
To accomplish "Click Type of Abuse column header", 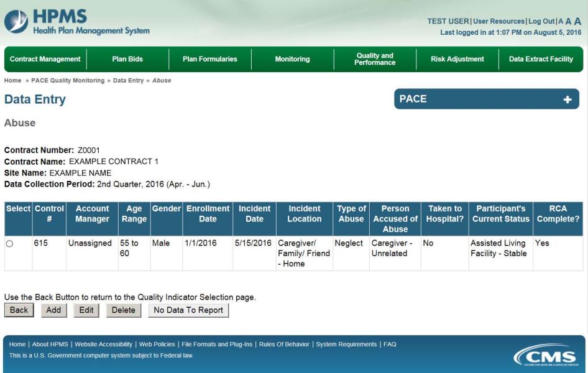I will 351,219.
